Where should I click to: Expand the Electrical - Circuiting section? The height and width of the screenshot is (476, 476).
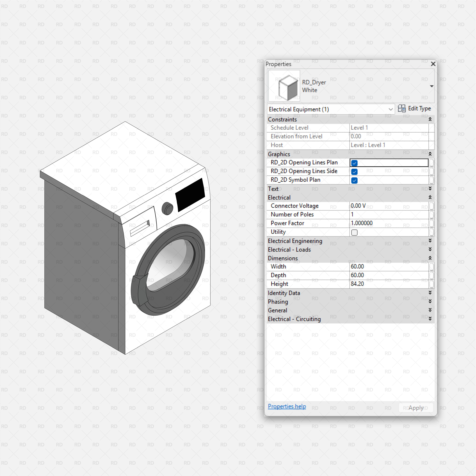(430, 319)
